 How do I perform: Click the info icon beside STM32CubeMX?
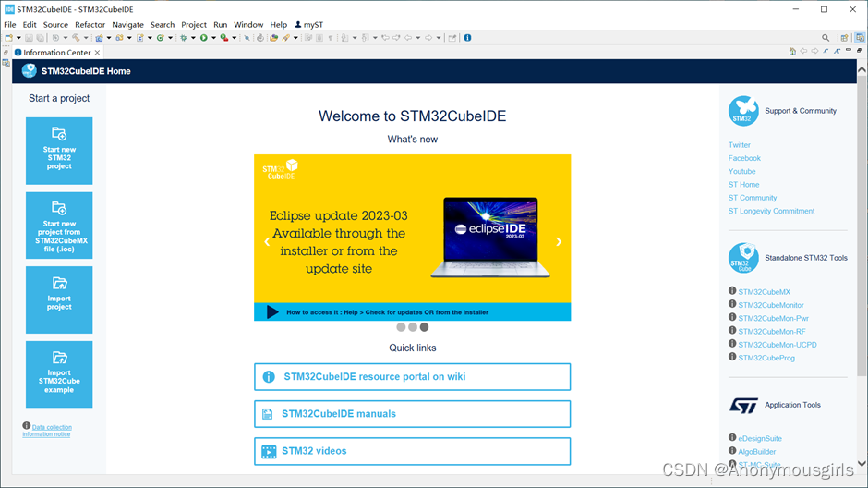point(732,291)
